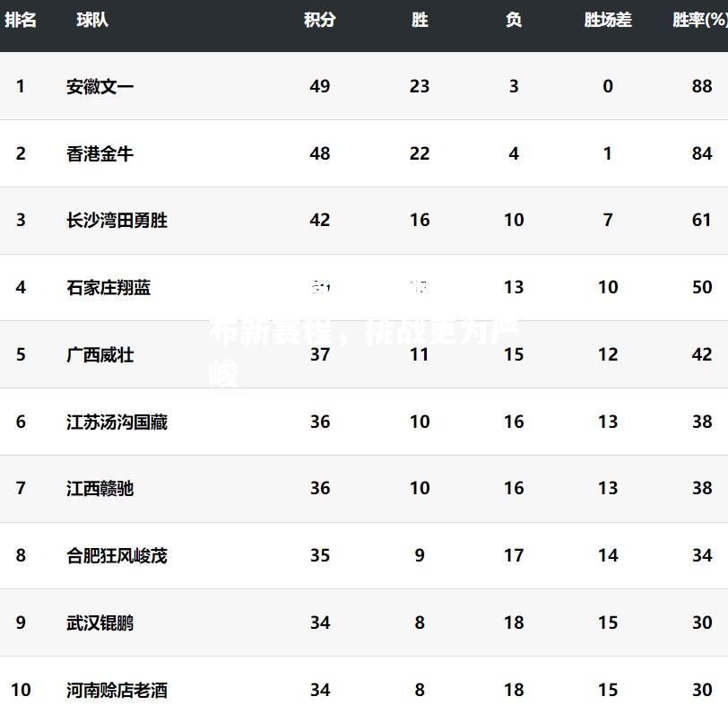This screenshot has height=714, width=728.
Task: Click the 胜 column header
Action: point(420,20)
